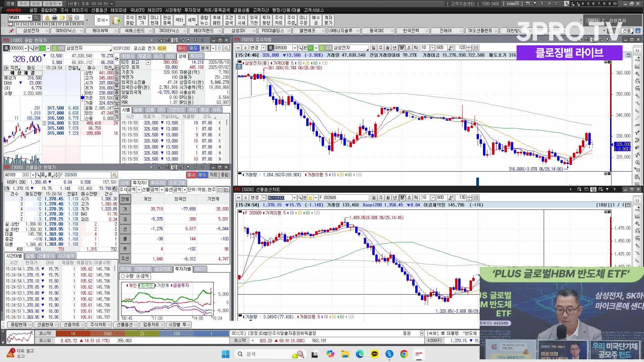Image resolution: width=644 pixels, height=362 pixels.
Task: Click the stock chart save icon beside 120 stepper
Action: (476, 48)
